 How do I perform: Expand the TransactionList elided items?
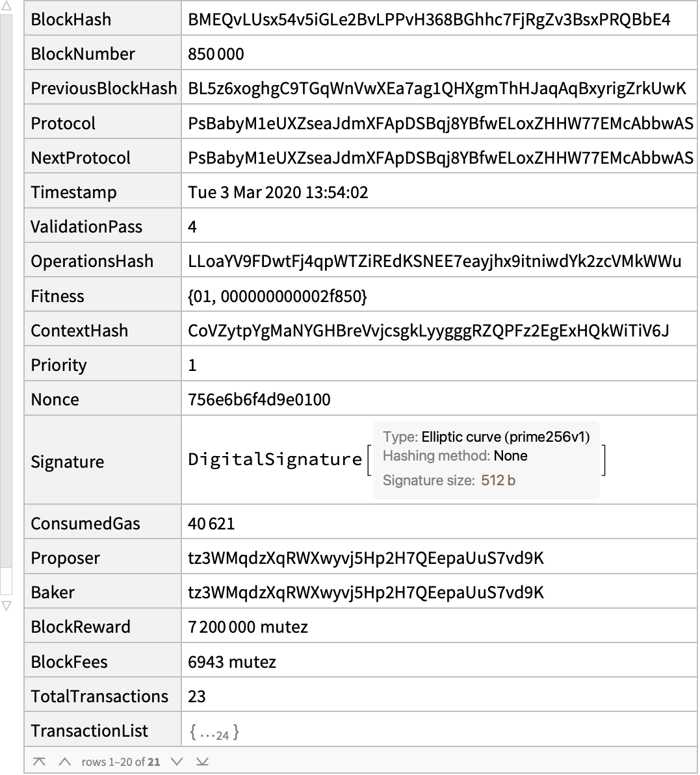214,731
